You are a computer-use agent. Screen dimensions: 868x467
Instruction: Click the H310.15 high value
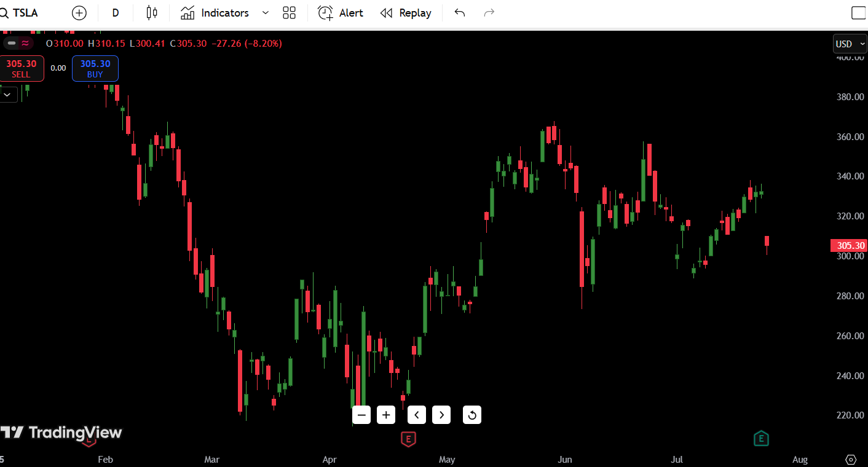(106, 44)
